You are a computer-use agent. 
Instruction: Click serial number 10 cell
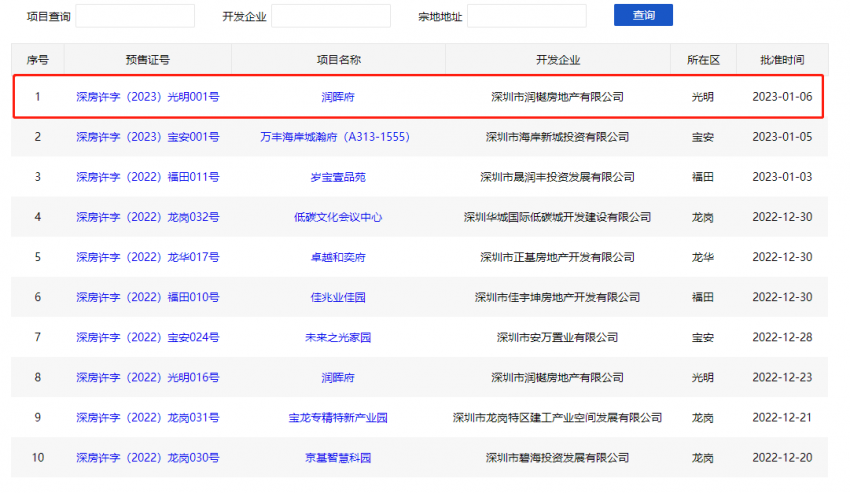[x=37, y=458]
